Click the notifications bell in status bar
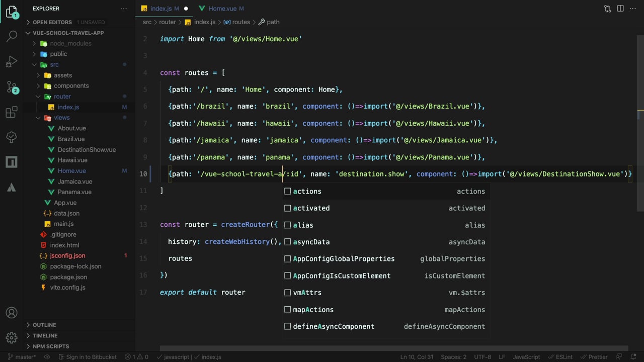 (x=634, y=357)
